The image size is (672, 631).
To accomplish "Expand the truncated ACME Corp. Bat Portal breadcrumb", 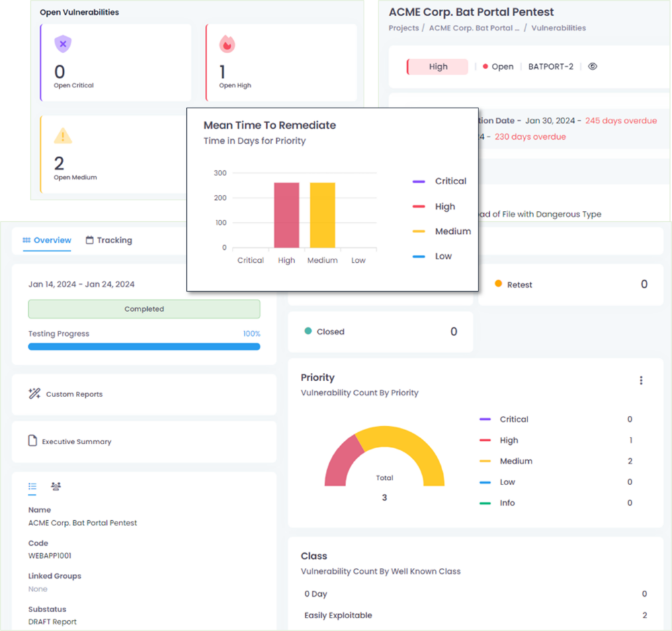I will [x=474, y=28].
